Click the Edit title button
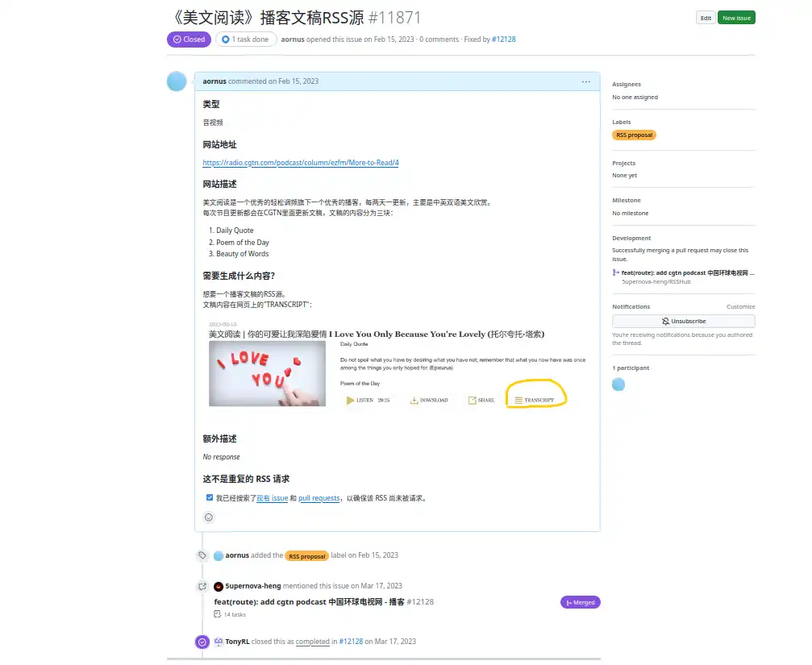Viewport: 812px width, 665px height. click(x=706, y=18)
